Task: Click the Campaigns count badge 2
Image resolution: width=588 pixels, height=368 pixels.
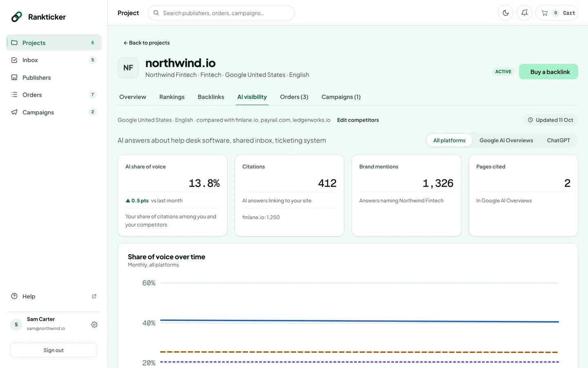Action: point(93,112)
